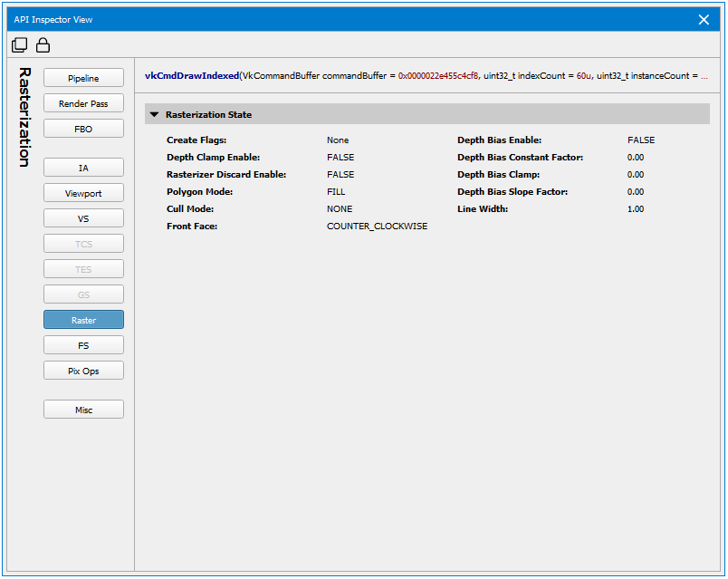Image resolution: width=728 pixels, height=579 pixels.
Task: Click the clone view icon
Action: 19,45
